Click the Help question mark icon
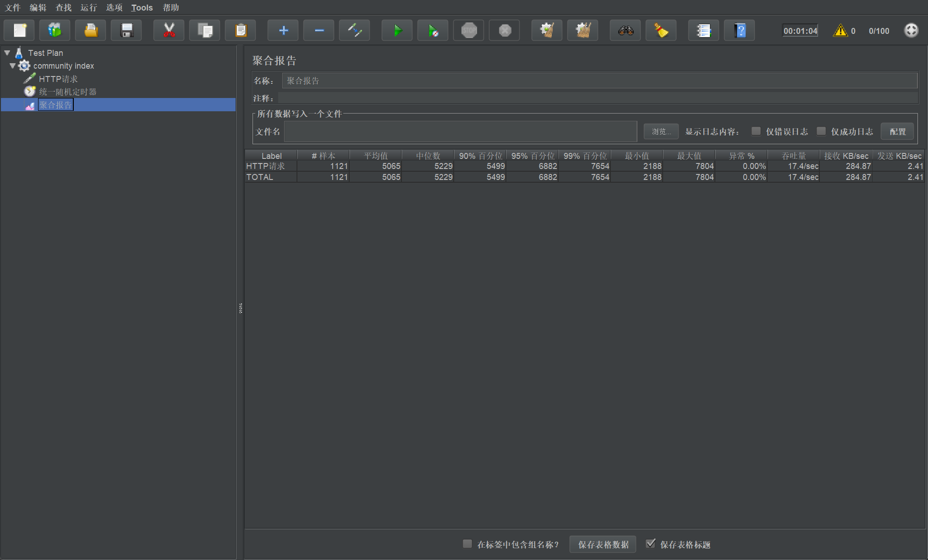 click(x=739, y=31)
